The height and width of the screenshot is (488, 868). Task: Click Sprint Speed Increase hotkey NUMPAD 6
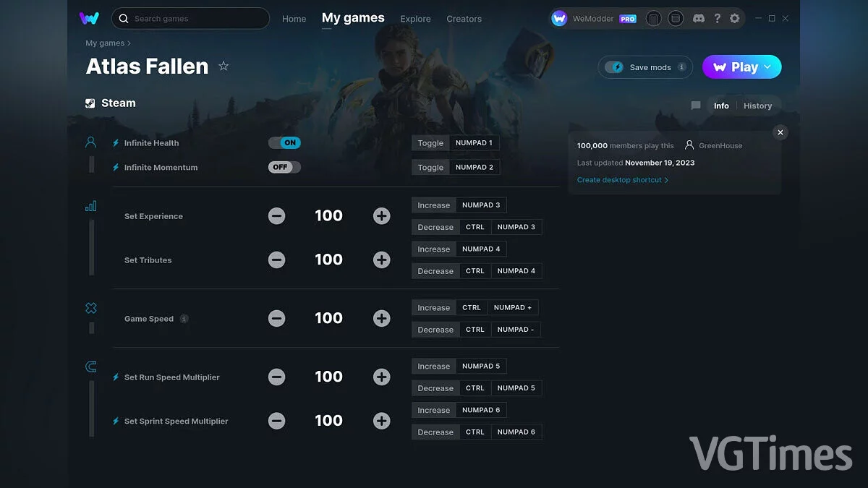(481, 411)
